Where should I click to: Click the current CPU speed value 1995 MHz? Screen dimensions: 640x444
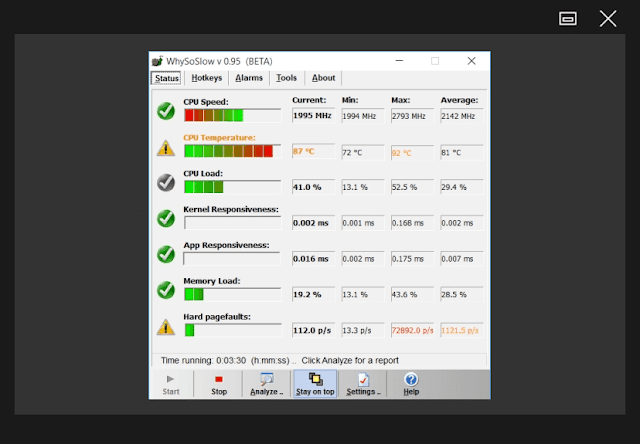[313, 116]
